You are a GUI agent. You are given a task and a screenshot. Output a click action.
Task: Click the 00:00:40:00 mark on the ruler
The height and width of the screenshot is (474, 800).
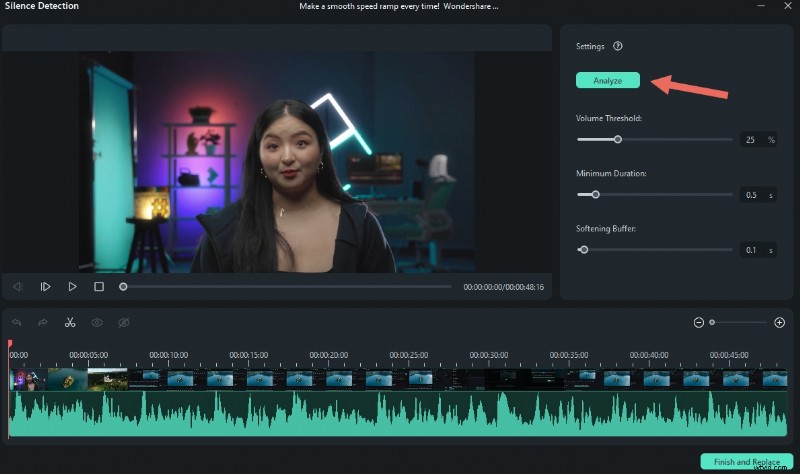649,355
